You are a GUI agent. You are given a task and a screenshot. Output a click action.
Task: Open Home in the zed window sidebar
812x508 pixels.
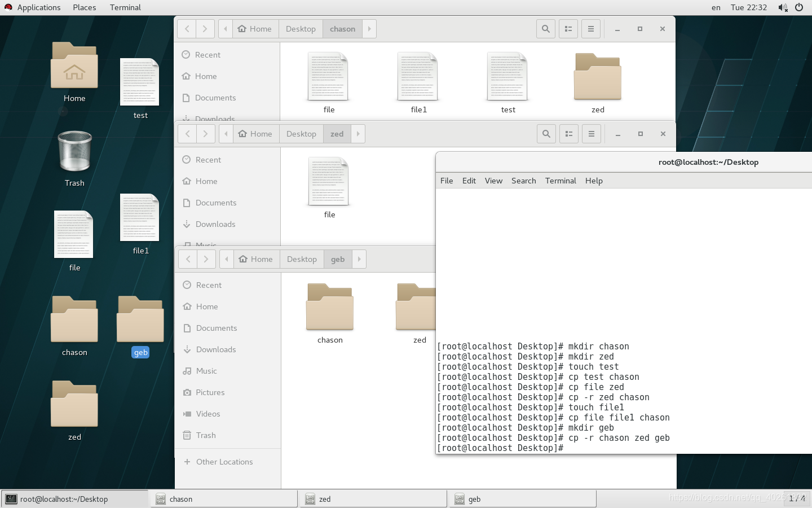point(227,181)
